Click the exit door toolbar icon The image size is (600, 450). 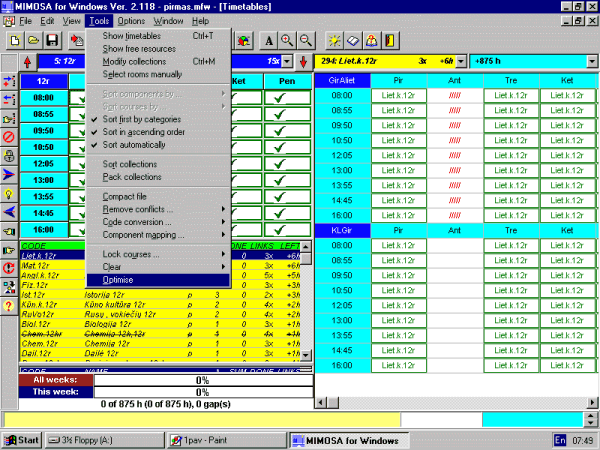click(x=390, y=40)
